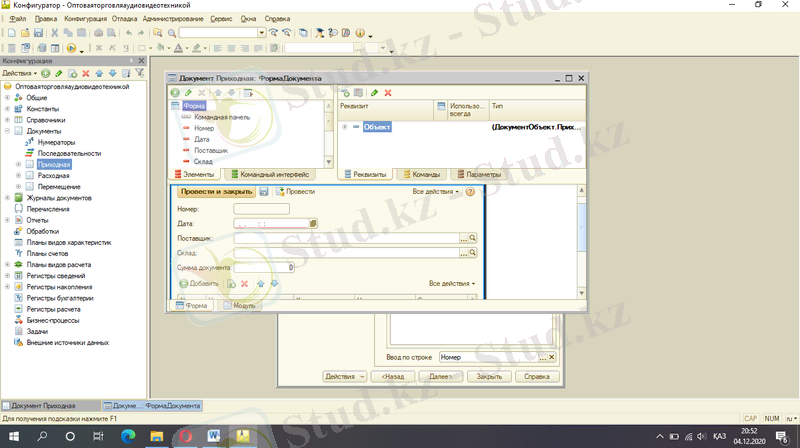Click the Номер input field in form
Screen dimensions: 800x448
coord(260,209)
